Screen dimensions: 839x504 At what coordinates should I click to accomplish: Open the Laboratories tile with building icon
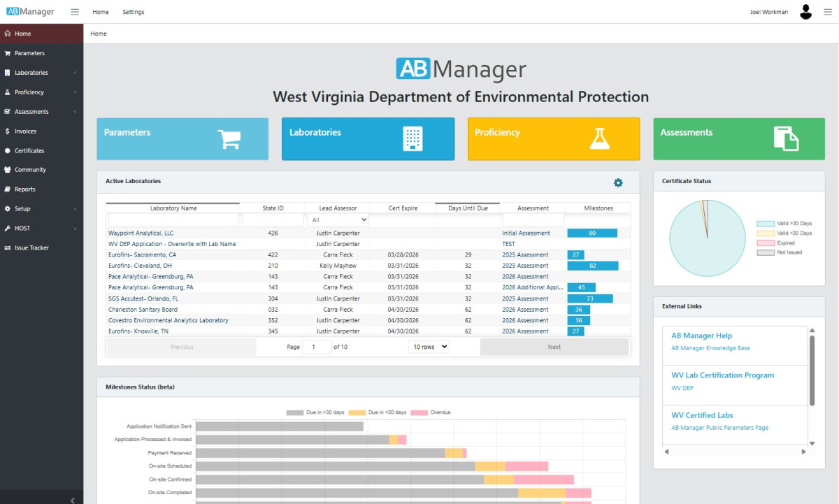coord(368,139)
